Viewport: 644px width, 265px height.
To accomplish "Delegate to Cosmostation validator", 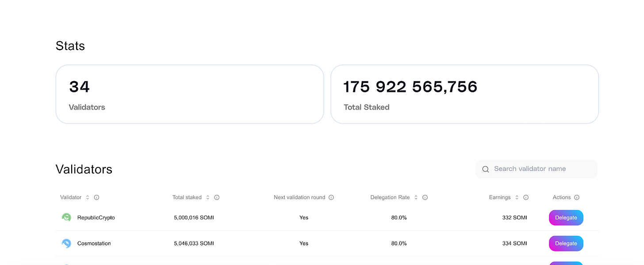I will pyautogui.click(x=566, y=243).
